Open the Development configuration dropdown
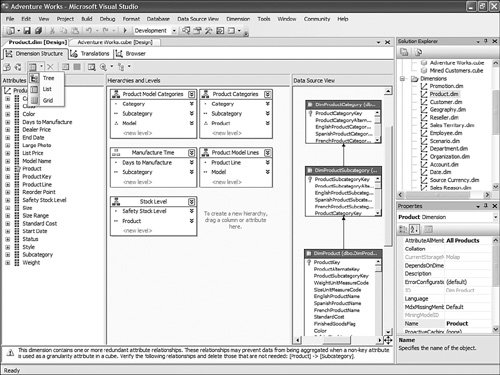The height and width of the screenshot is (375, 500). (x=174, y=31)
